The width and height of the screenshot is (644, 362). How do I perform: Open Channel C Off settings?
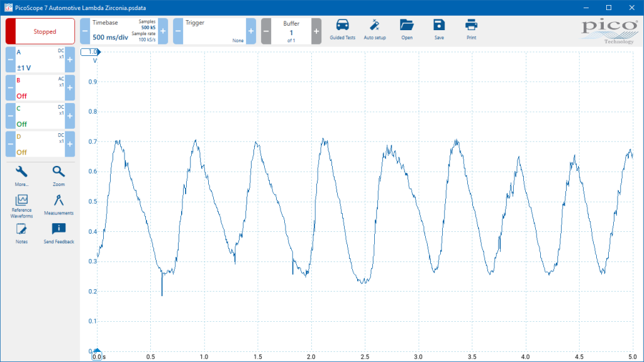(40, 116)
